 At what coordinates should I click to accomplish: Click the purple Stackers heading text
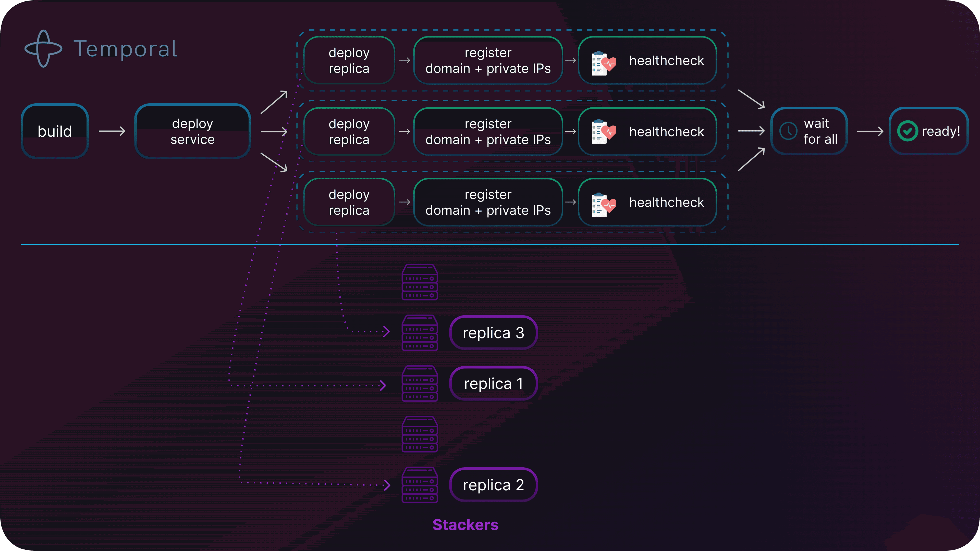click(x=465, y=525)
